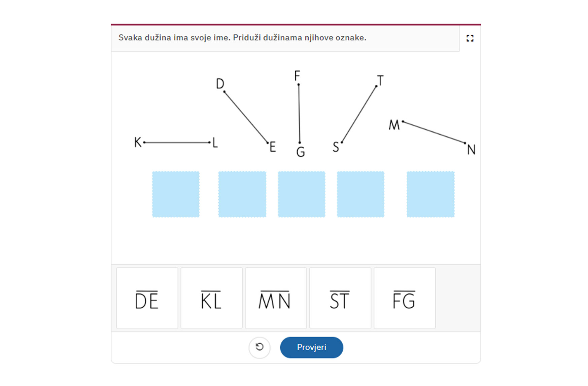The width and height of the screenshot is (588, 386).
Task: Click the blue drop box under segment KL
Action: tap(176, 194)
